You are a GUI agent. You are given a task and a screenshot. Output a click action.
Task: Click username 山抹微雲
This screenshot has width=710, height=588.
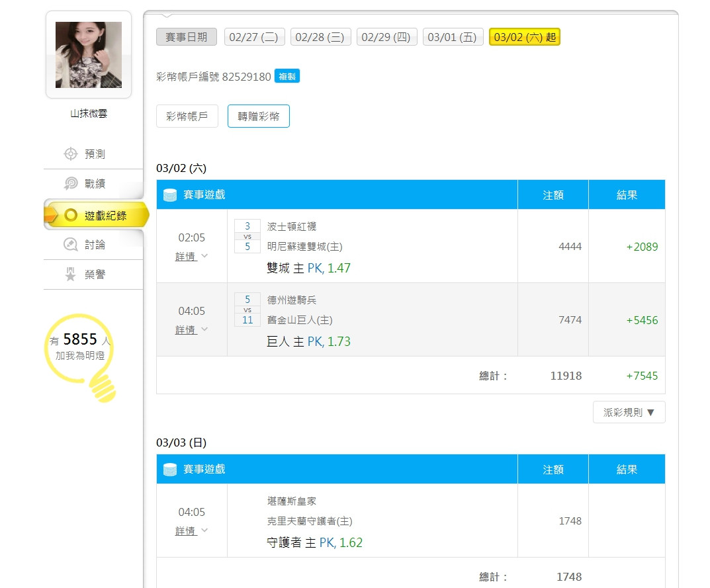pyautogui.click(x=89, y=114)
